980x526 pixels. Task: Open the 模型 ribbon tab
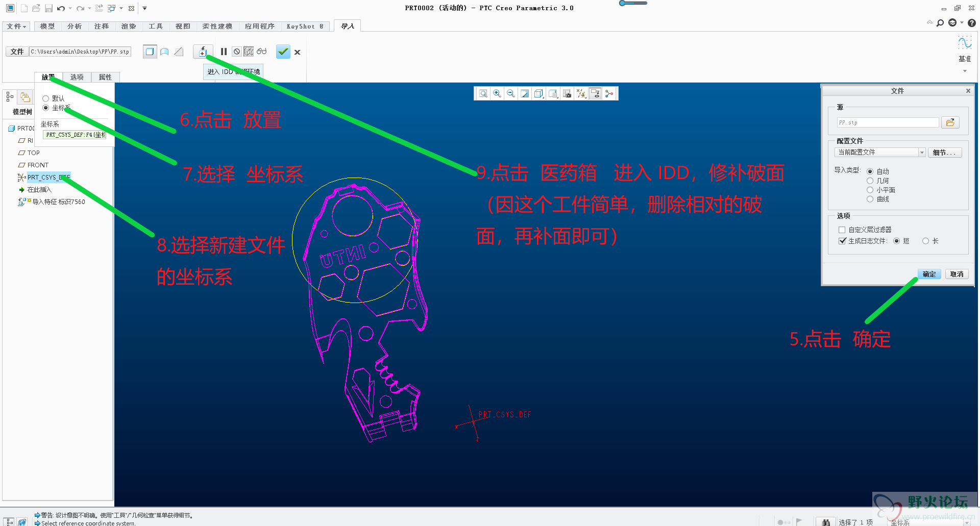pyautogui.click(x=47, y=27)
